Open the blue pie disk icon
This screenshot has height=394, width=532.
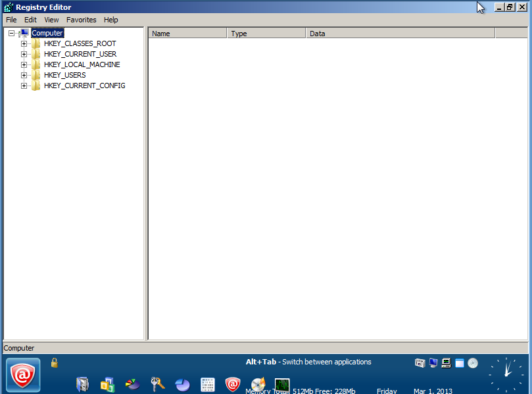[x=183, y=385]
